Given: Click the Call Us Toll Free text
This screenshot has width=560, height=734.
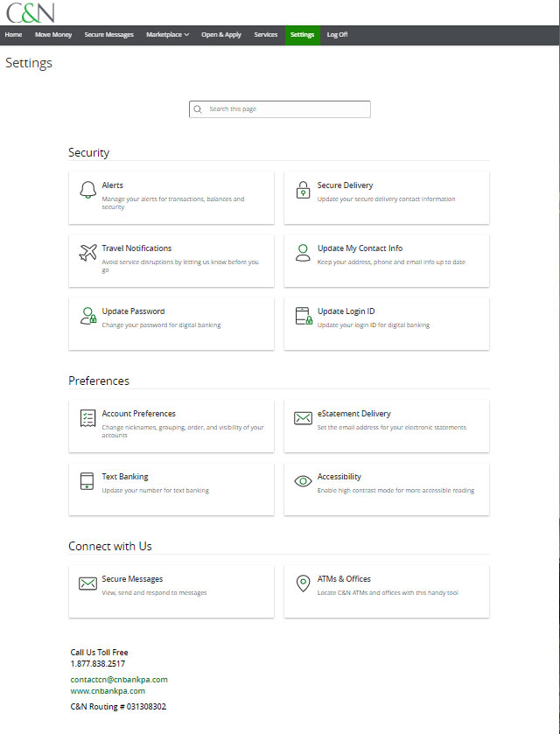Looking at the screenshot, I should click(99, 652).
